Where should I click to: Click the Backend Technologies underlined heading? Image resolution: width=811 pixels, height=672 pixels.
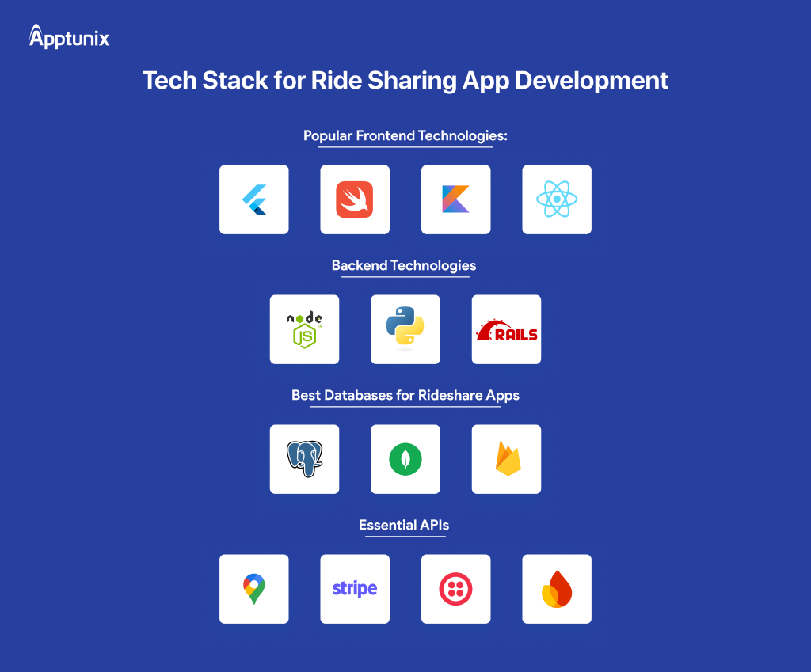pyautogui.click(x=405, y=265)
